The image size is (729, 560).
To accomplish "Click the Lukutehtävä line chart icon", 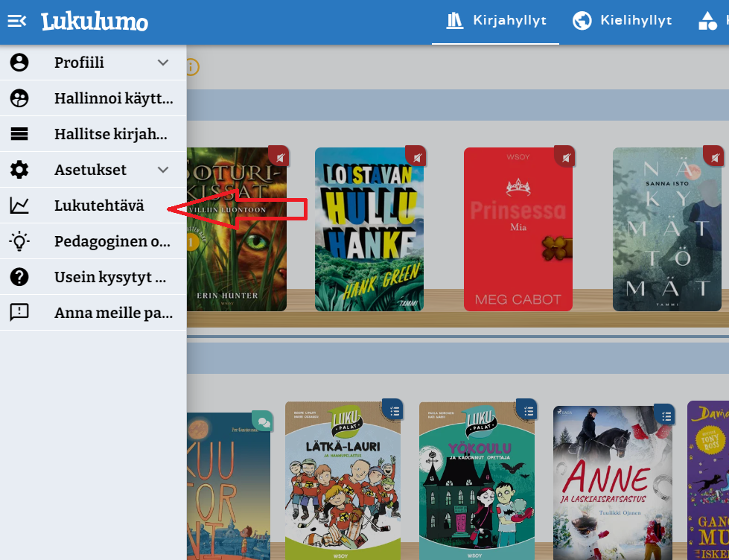I will [x=19, y=206].
